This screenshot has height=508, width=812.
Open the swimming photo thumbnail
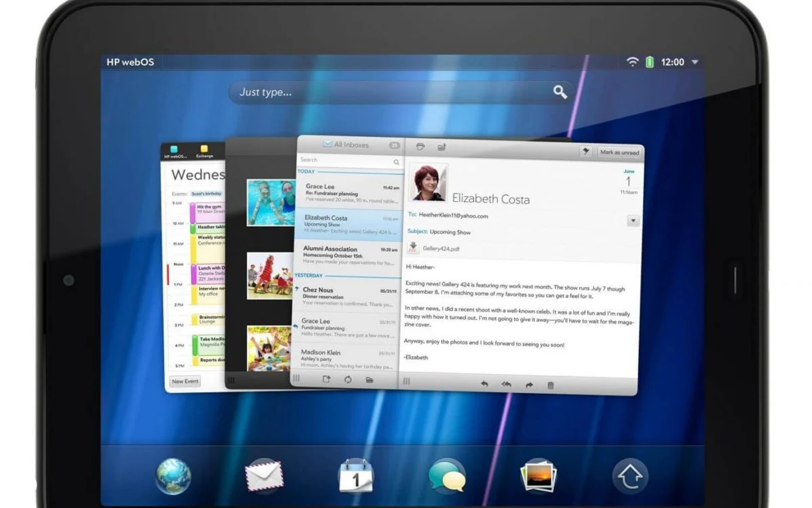(x=271, y=203)
